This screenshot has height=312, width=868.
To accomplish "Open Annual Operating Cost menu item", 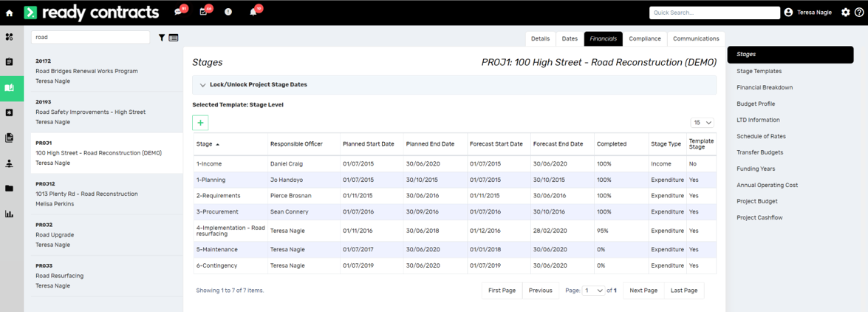I will pyautogui.click(x=767, y=185).
